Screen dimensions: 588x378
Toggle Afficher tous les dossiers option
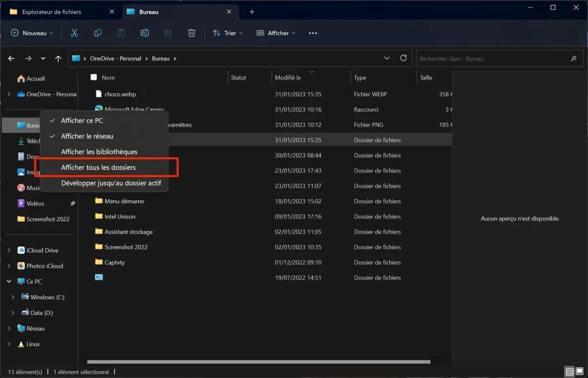pos(104,168)
